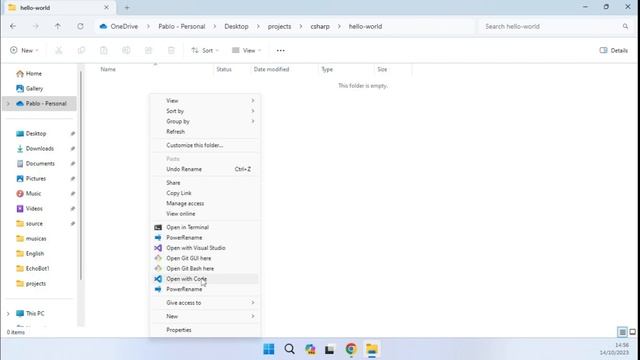Open Properties from context menu

pyautogui.click(x=204, y=330)
